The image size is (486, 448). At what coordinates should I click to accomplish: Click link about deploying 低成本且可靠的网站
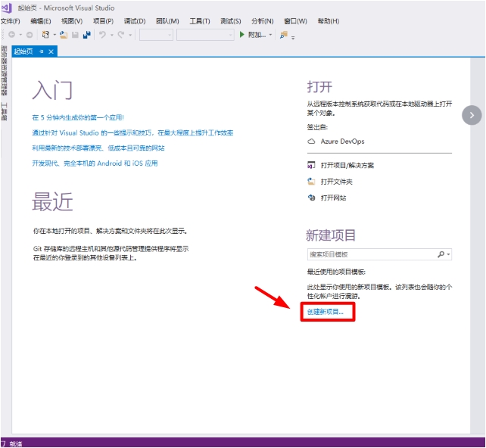(x=98, y=148)
